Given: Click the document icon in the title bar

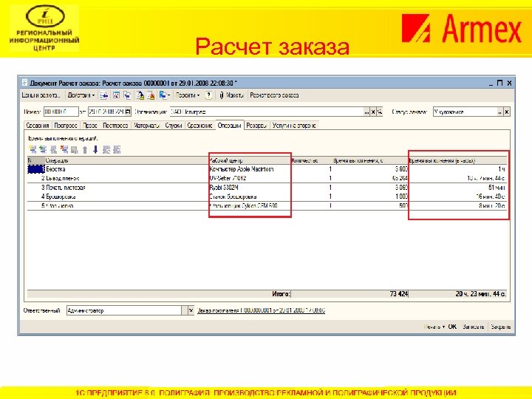Looking at the screenshot, I should pyautogui.click(x=25, y=83).
